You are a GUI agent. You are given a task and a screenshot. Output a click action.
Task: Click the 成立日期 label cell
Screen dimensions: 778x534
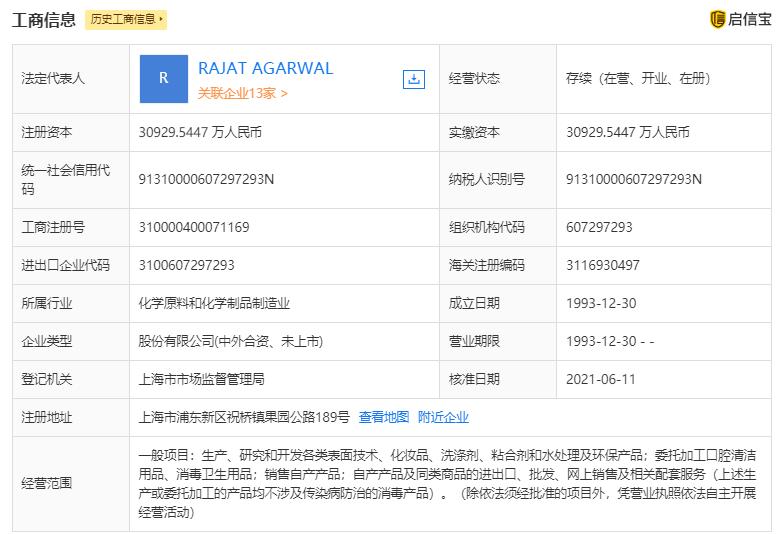(x=498, y=303)
